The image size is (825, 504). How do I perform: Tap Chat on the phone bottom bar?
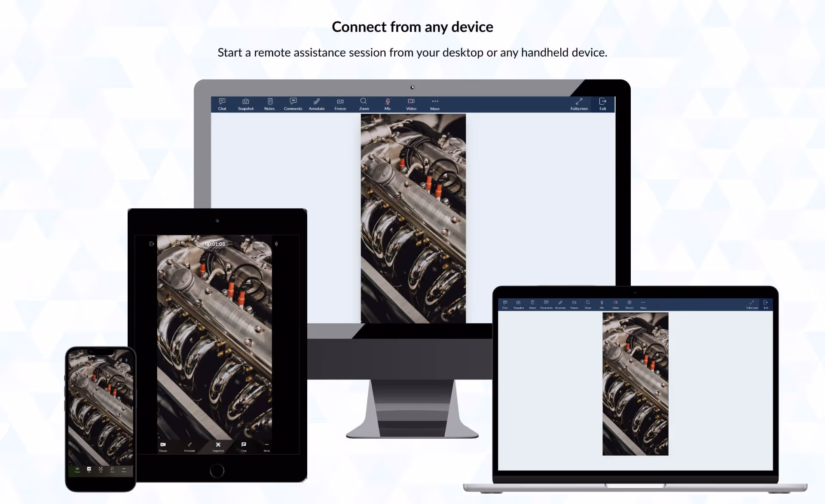click(x=112, y=470)
